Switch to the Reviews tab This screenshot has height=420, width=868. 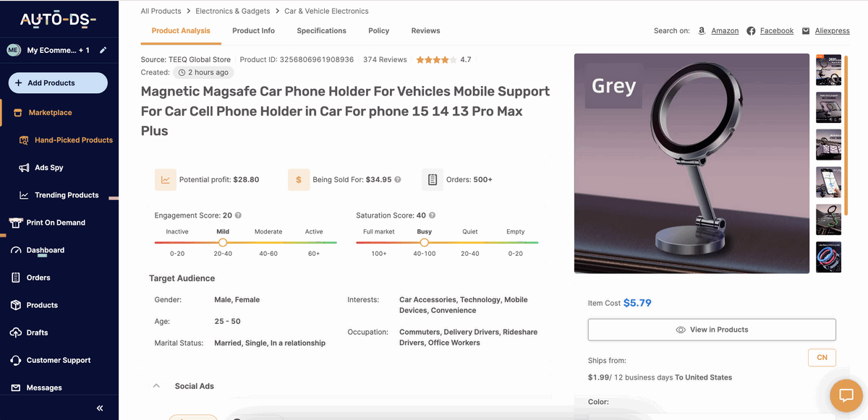(x=425, y=30)
